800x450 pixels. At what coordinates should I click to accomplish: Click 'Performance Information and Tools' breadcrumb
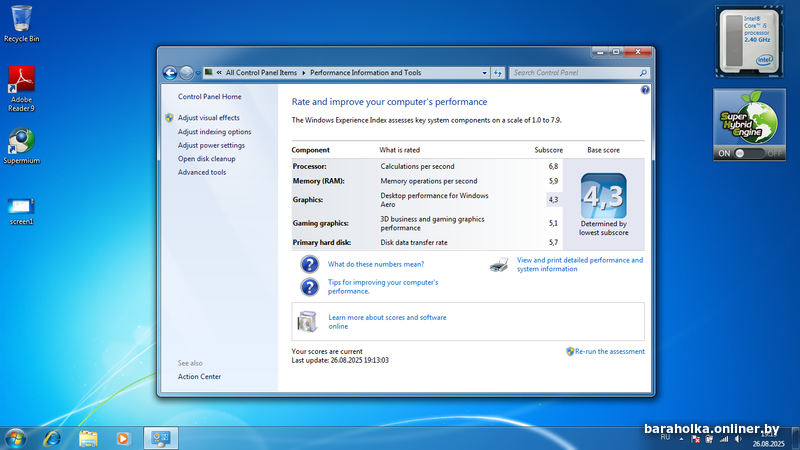tap(365, 73)
